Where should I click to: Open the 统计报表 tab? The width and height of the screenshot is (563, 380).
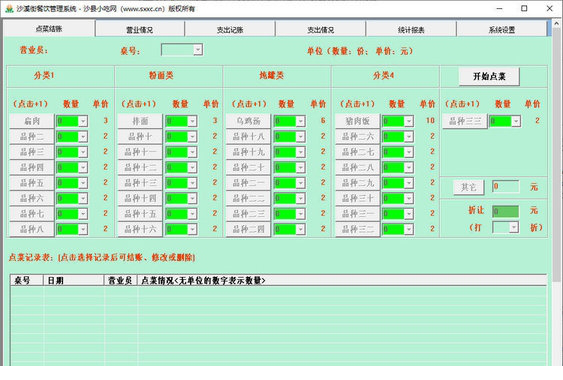tap(411, 30)
